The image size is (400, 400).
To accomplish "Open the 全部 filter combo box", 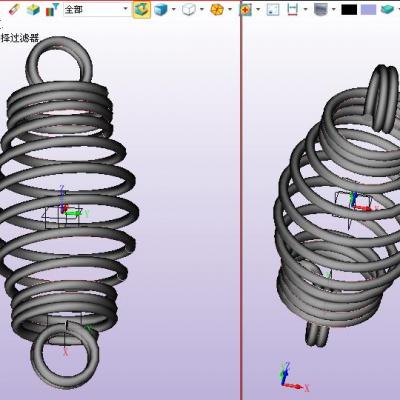I will click(97, 9).
